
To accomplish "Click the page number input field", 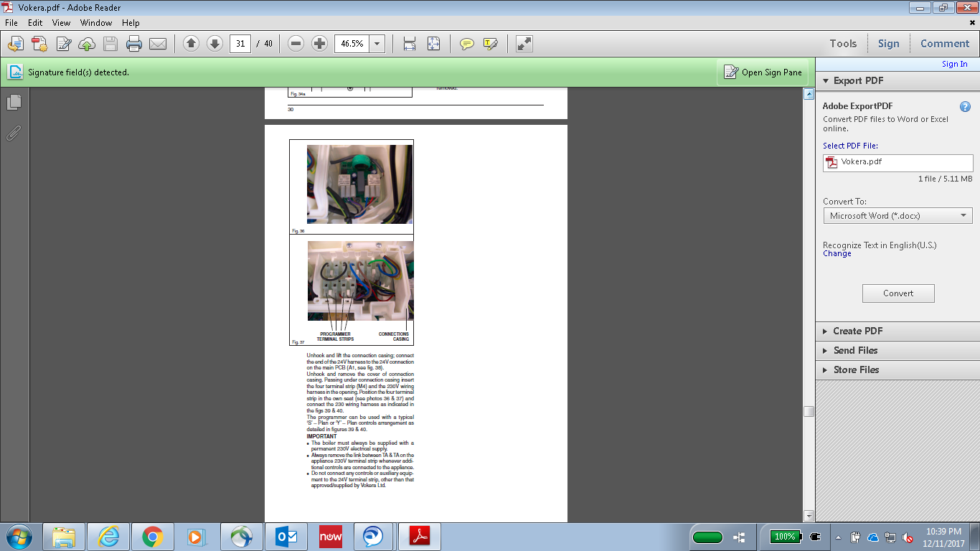I will pos(240,44).
